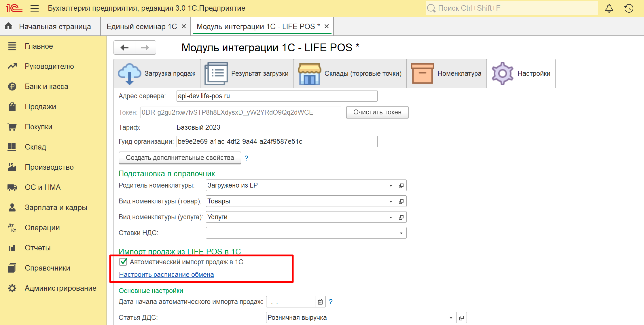The width and height of the screenshot is (644, 325).
Task: Open Статья ДДС value form
Action: coord(461,318)
